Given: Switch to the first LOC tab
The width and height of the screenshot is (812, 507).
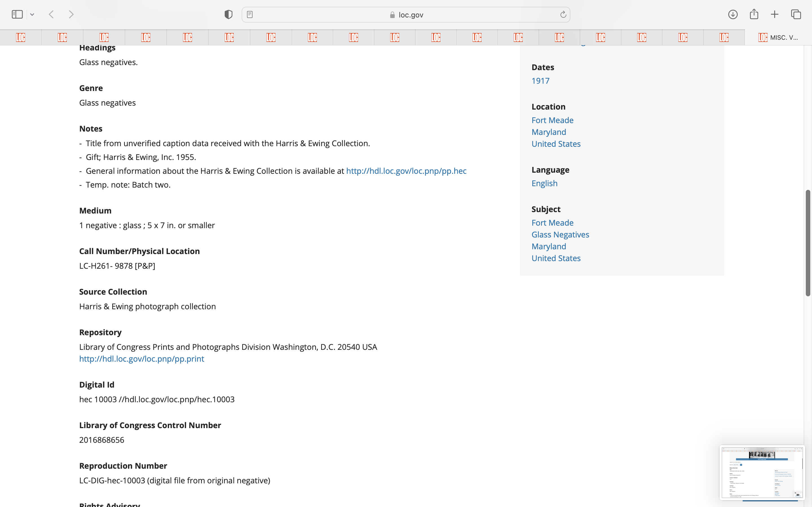Looking at the screenshot, I should click(21, 37).
